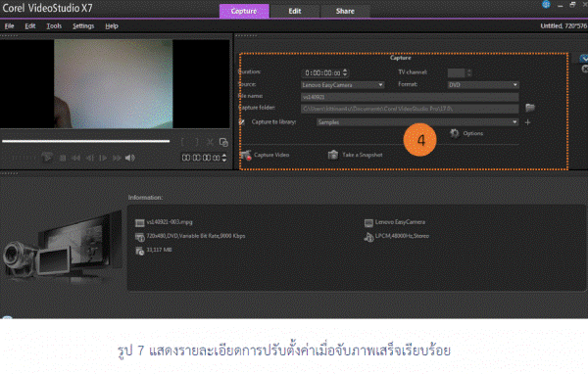Browse for capture folder with folder icon

tap(530, 108)
